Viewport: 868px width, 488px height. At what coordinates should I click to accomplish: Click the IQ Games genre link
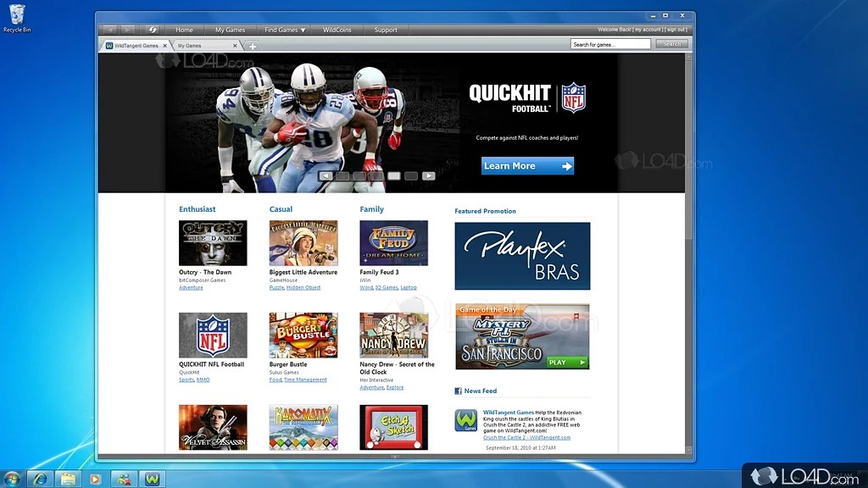click(x=387, y=288)
